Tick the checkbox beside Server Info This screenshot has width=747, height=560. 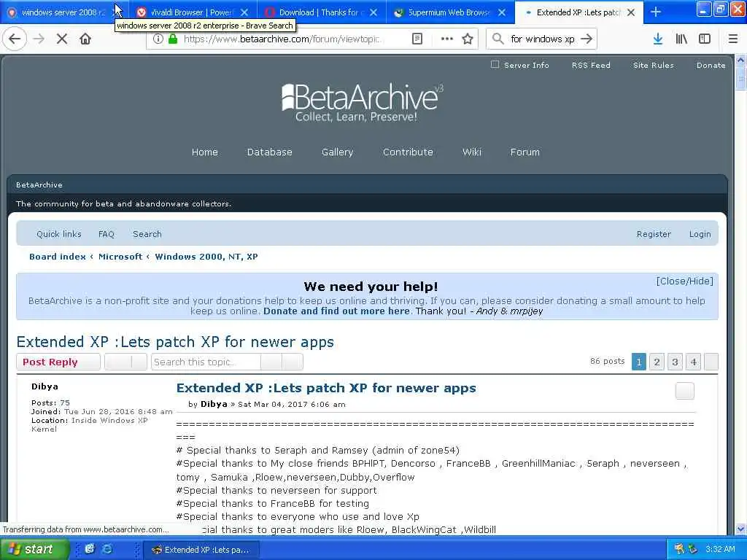pyautogui.click(x=495, y=64)
